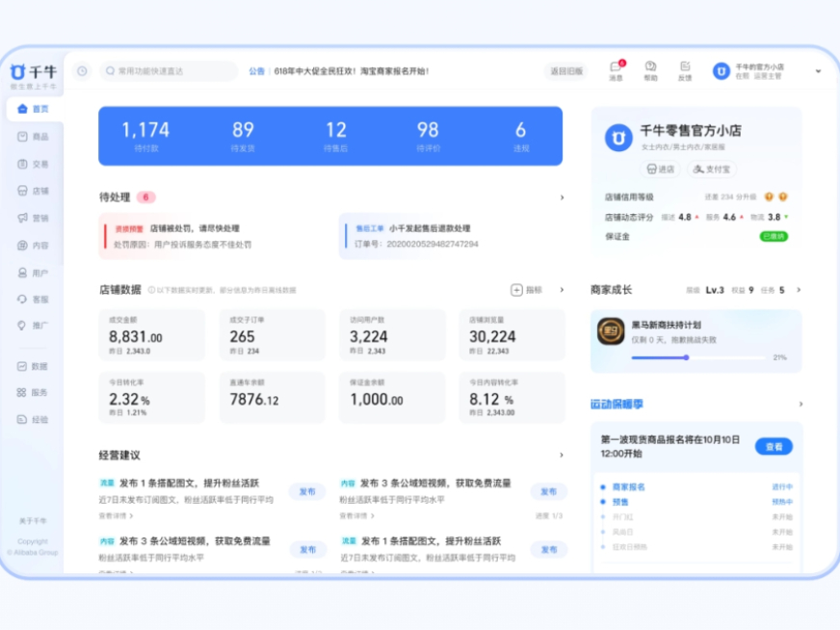Image resolution: width=840 pixels, height=630 pixels.
Task: Click the 进店 button
Action: coord(661,170)
